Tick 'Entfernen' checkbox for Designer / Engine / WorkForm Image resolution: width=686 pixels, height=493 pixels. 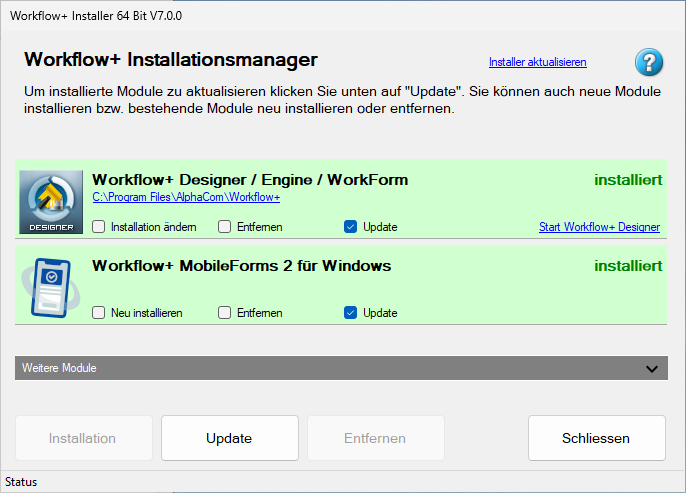224,227
